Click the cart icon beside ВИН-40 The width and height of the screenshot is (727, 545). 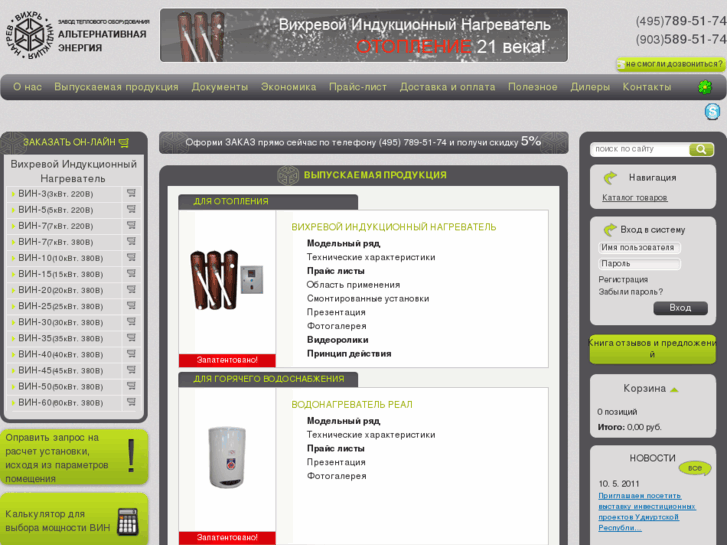[131, 354]
